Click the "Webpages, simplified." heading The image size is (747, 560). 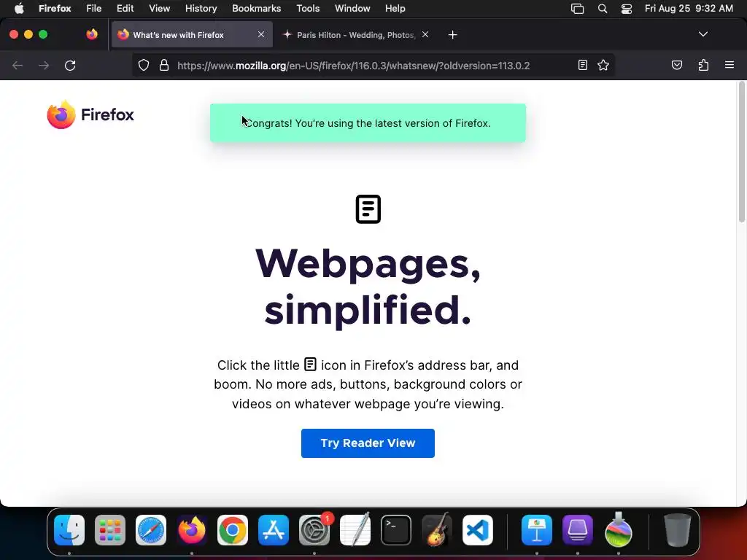coord(368,287)
